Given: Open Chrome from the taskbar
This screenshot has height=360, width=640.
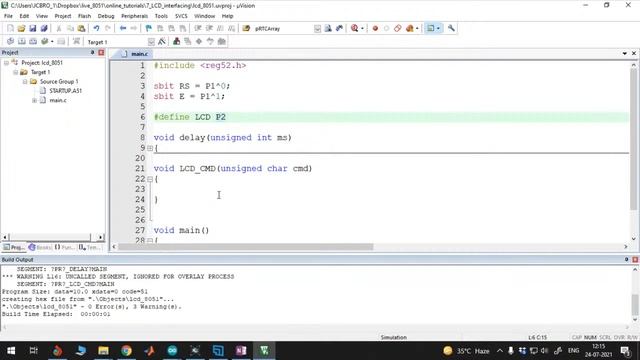Looking at the screenshot, I should pos(126,351).
